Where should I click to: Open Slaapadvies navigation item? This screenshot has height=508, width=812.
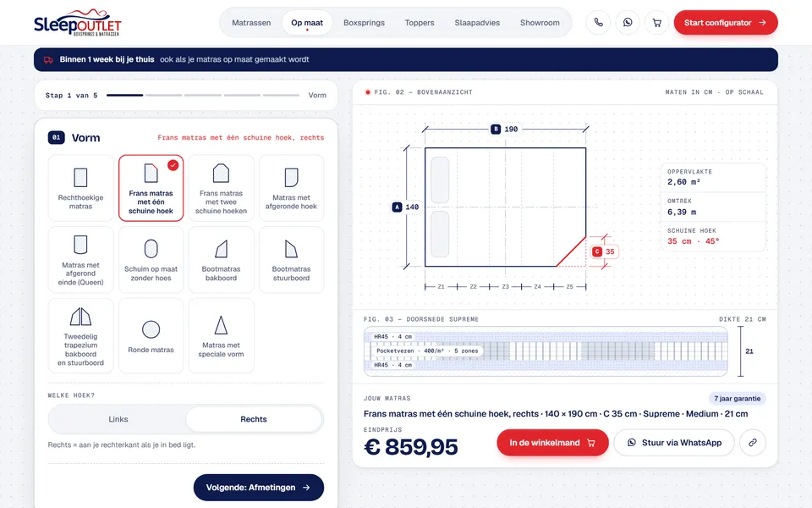[x=477, y=23]
